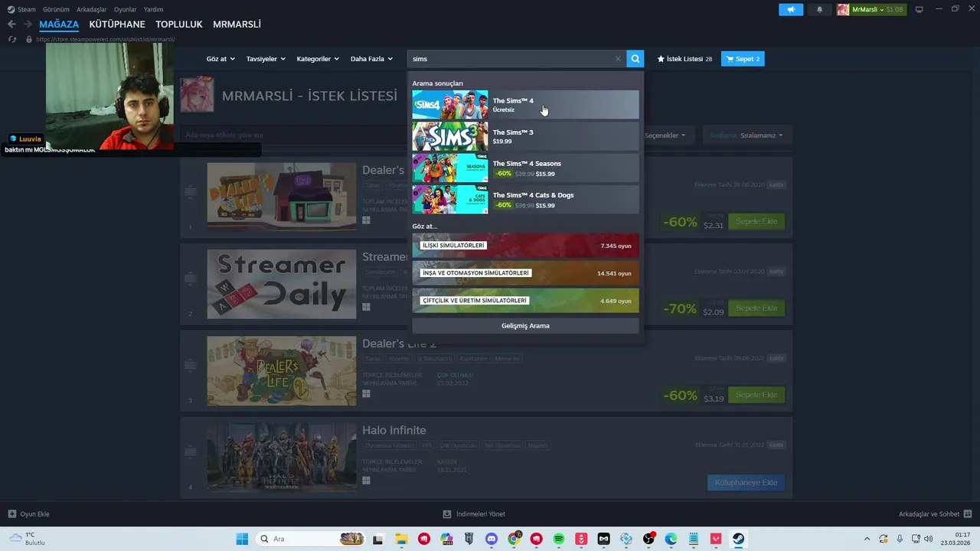The height and width of the screenshot is (551, 980).
Task: Open the Yardım menu
Action: pos(153,9)
